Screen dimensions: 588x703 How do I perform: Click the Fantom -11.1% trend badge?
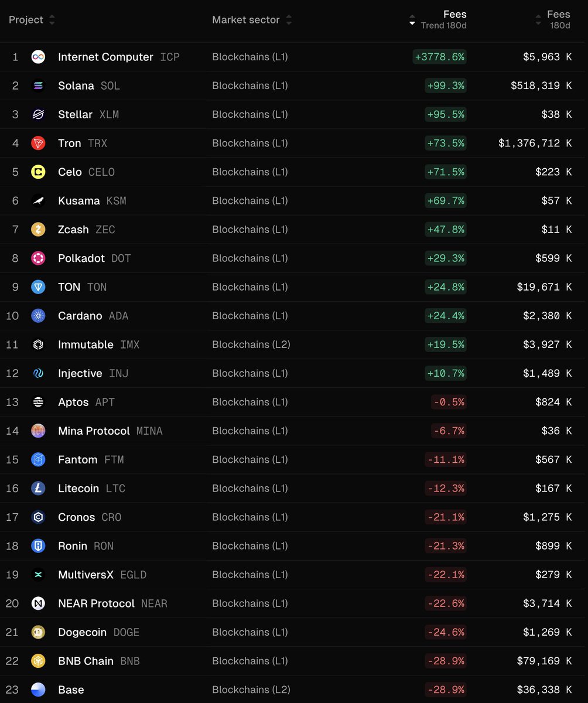click(x=446, y=459)
